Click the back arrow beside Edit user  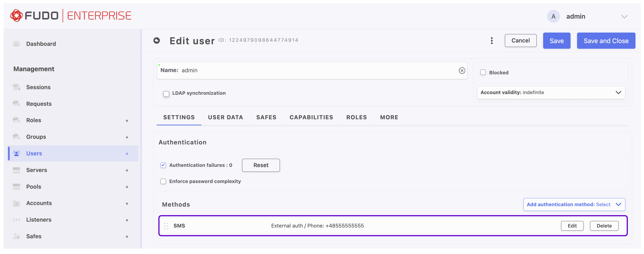[157, 40]
